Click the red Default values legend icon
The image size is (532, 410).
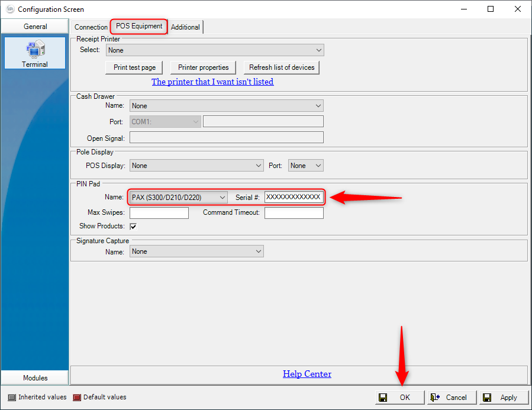coord(77,398)
